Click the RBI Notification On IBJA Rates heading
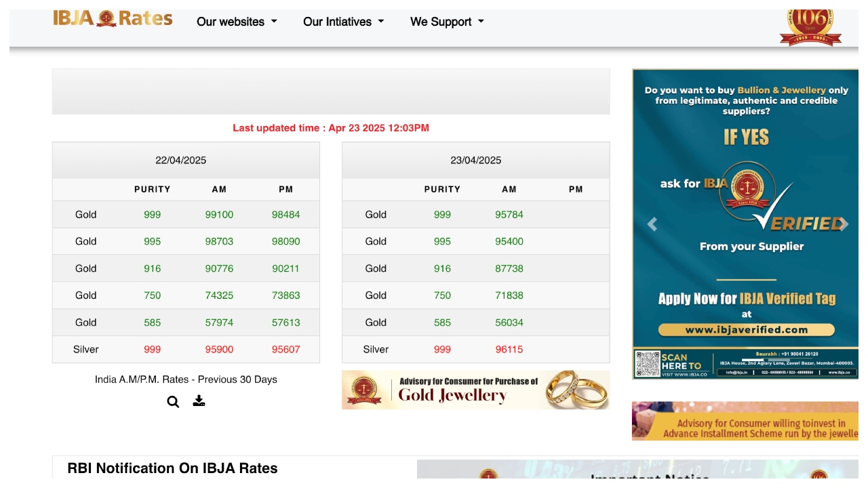 pos(172,468)
